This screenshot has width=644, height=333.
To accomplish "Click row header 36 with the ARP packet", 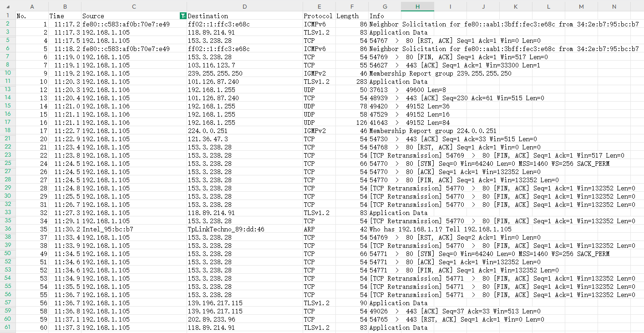I will point(7,229).
